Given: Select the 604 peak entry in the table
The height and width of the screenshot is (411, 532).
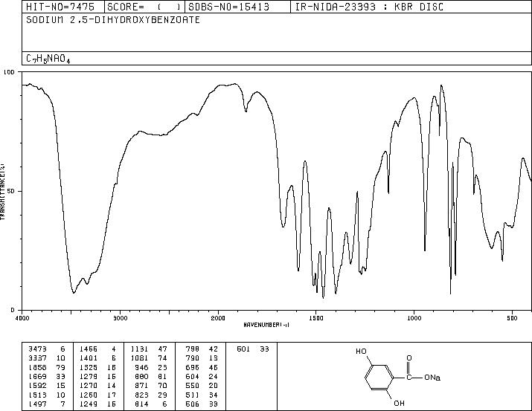Looking at the screenshot, I should (201, 376).
